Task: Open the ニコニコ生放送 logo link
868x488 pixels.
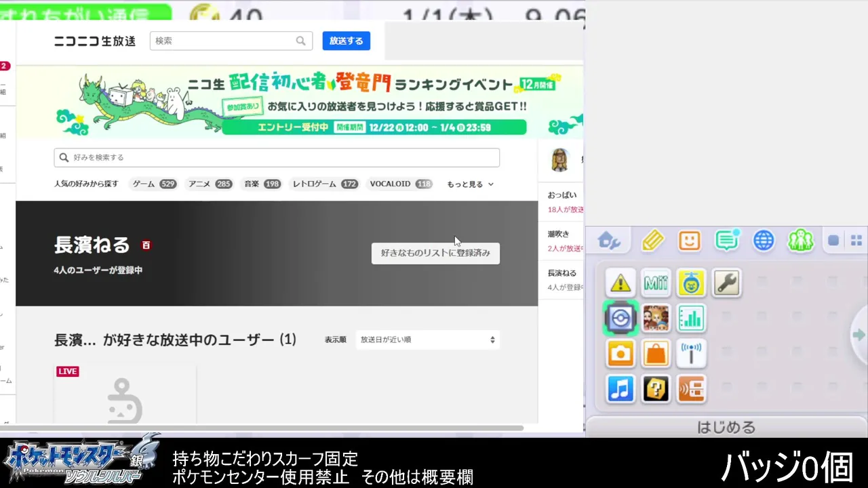Action: 95,41
